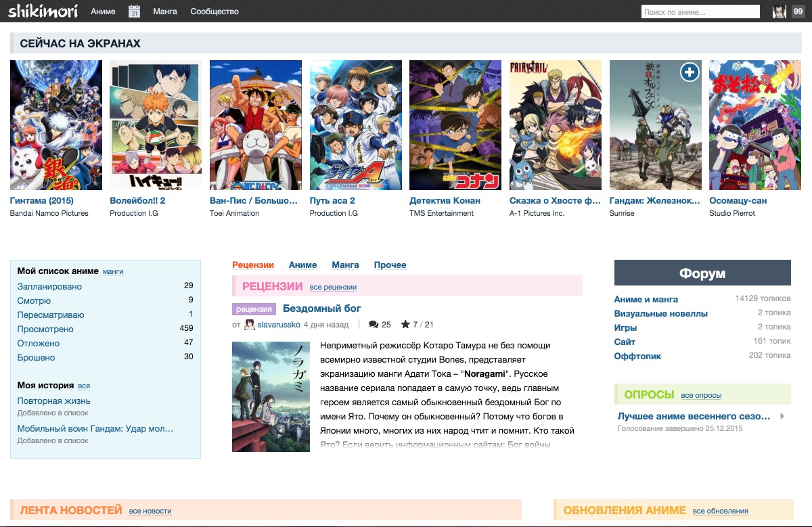Switch to the Прочее tab
Image resolution: width=812 pixels, height=527 pixels.
point(390,265)
